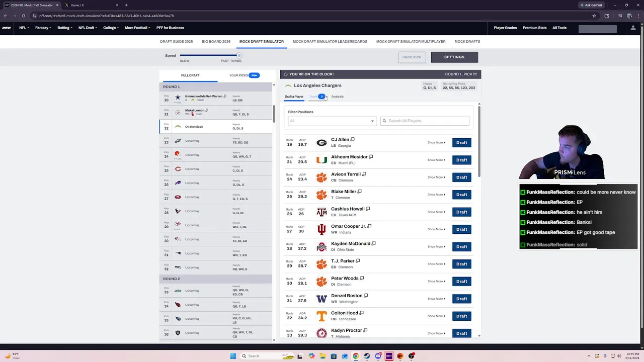This screenshot has width=644, height=362.
Task: Open Omar Cooper Jr.'s player notes icon
Action: coord(369,226)
